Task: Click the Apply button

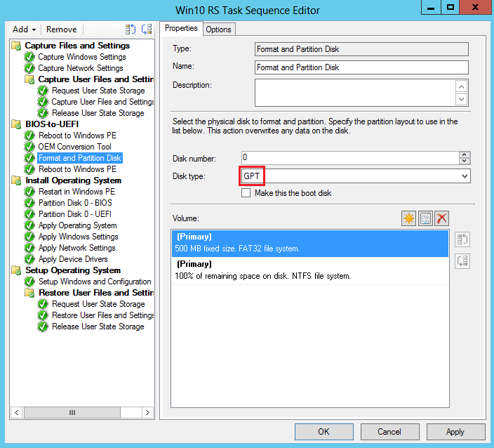Action: pyautogui.click(x=455, y=432)
